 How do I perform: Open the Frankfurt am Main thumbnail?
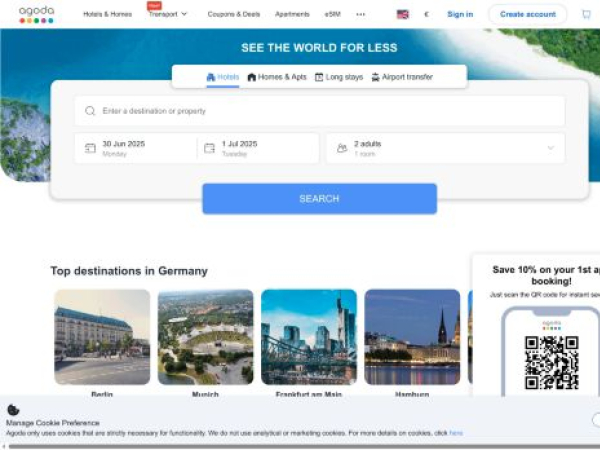tap(309, 337)
